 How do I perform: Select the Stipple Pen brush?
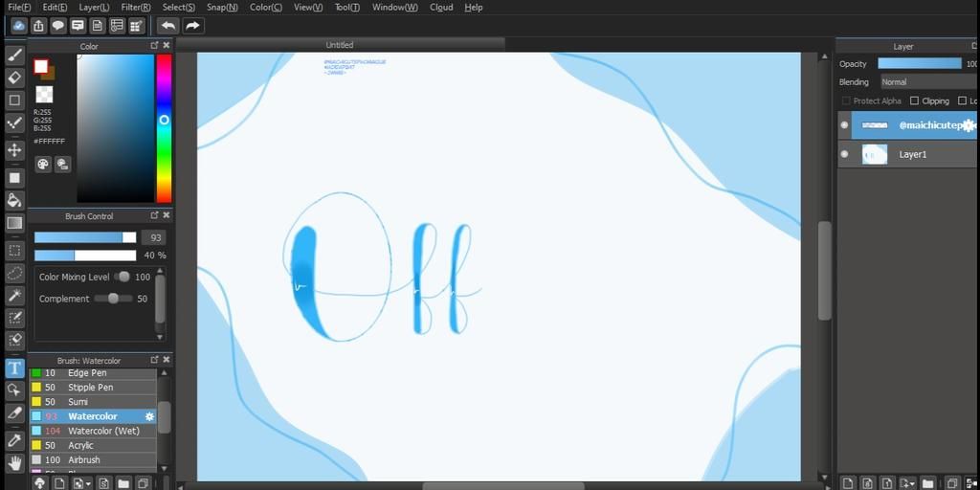pos(93,388)
